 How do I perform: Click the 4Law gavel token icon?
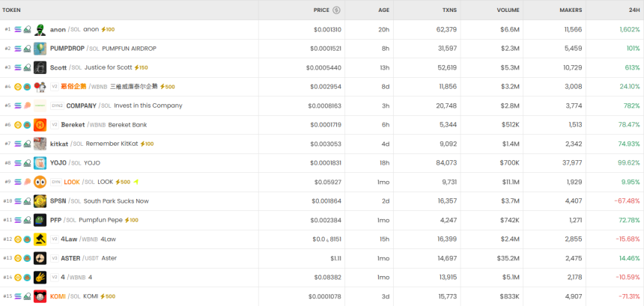40,239
